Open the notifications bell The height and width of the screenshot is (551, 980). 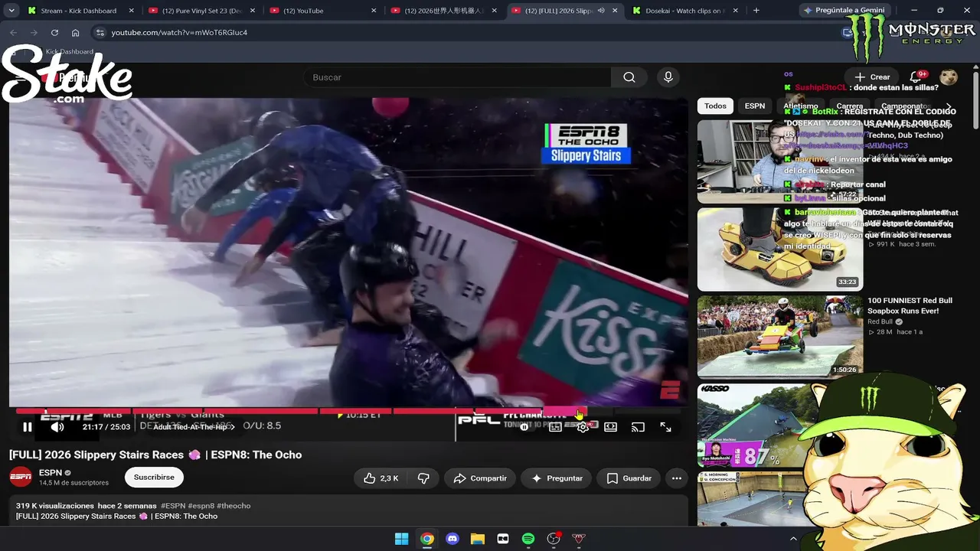pyautogui.click(x=916, y=77)
